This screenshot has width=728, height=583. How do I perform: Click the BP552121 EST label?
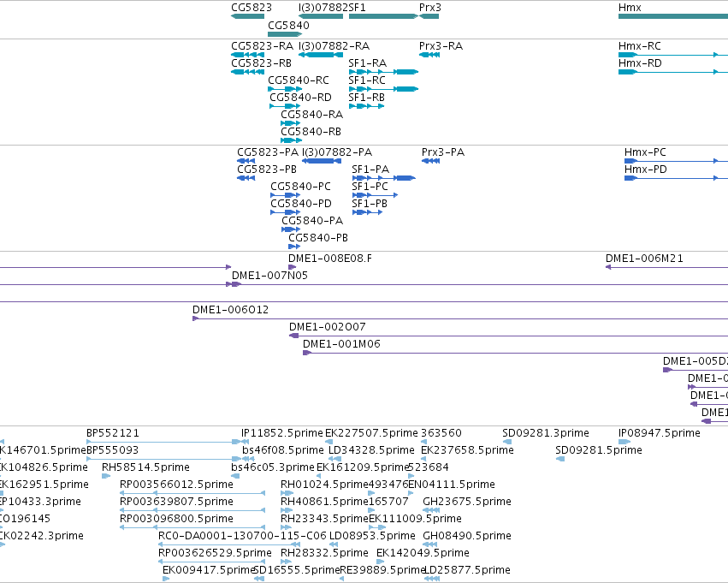pyautogui.click(x=113, y=433)
